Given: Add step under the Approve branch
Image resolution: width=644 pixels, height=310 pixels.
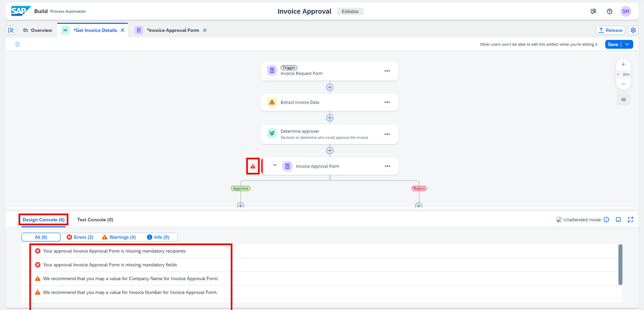Looking at the screenshot, I should tap(241, 205).
